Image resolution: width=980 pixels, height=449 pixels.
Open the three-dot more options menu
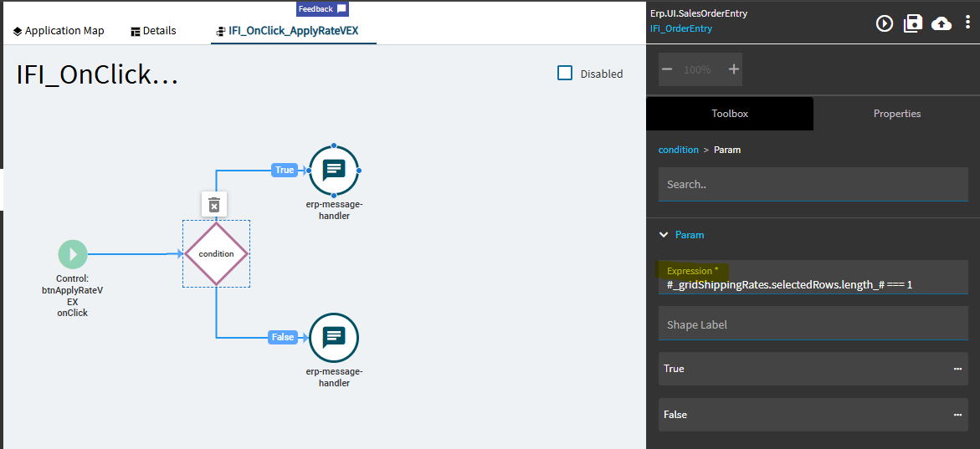967,23
